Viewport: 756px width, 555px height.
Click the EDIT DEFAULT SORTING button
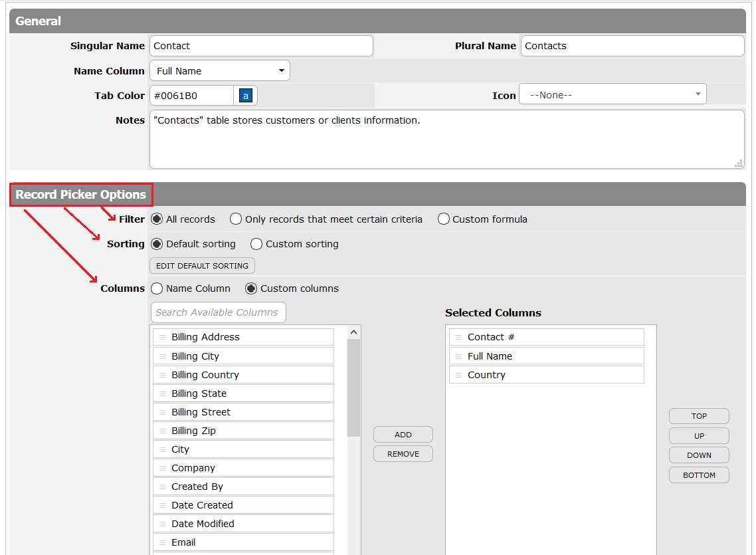[x=203, y=266]
